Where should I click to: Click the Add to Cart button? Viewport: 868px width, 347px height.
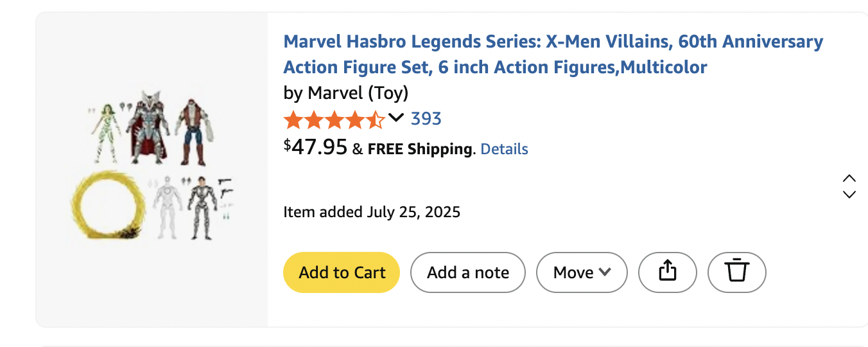(x=342, y=272)
